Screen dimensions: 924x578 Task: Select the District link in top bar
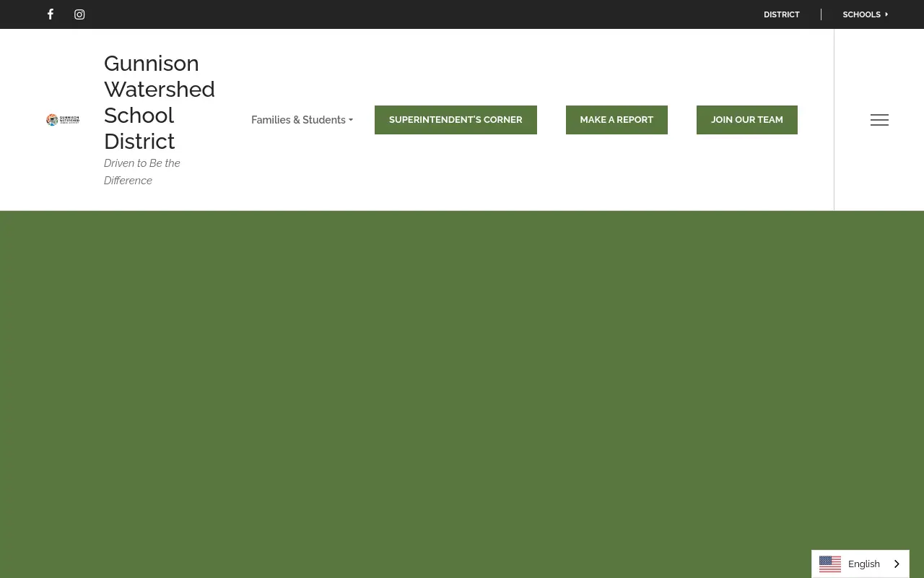[782, 14]
